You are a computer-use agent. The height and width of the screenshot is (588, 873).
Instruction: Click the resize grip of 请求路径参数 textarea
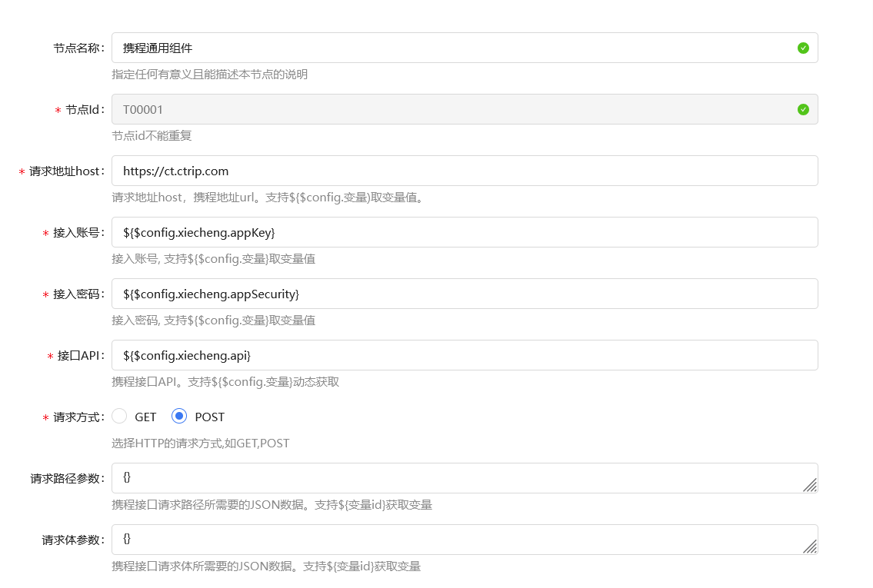tap(811, 486)
